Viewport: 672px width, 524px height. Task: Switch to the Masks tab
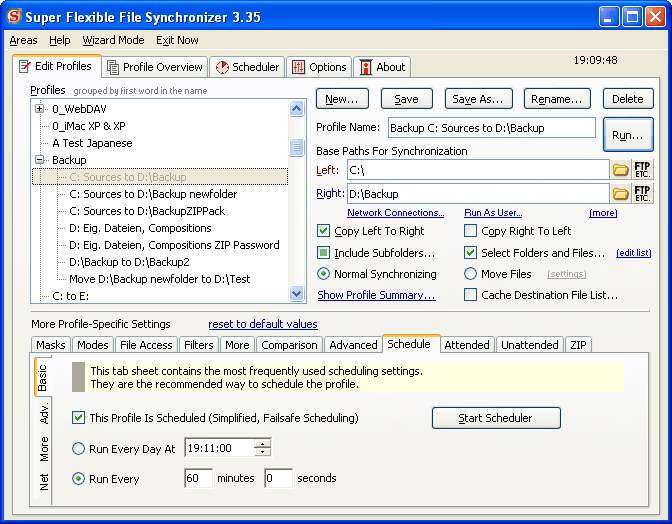[x=51, y=345]
